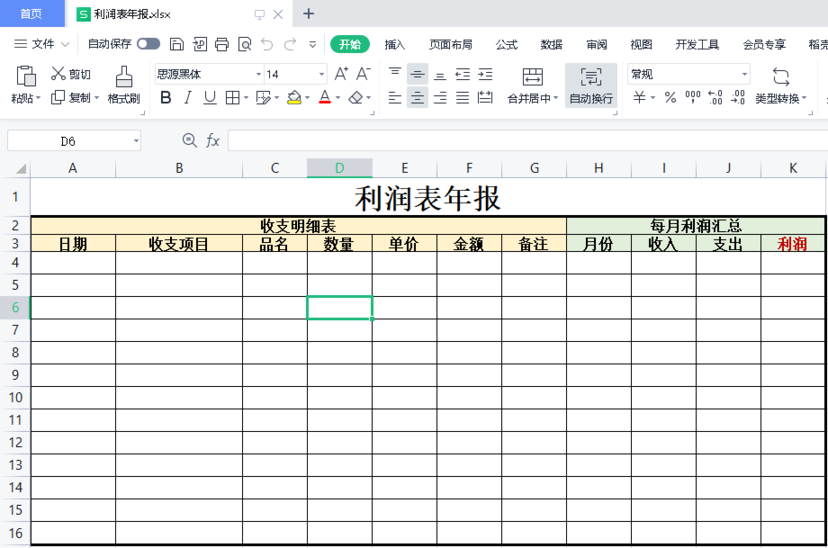
Task: Toggle Bold formatting
Action: [166, 98]
